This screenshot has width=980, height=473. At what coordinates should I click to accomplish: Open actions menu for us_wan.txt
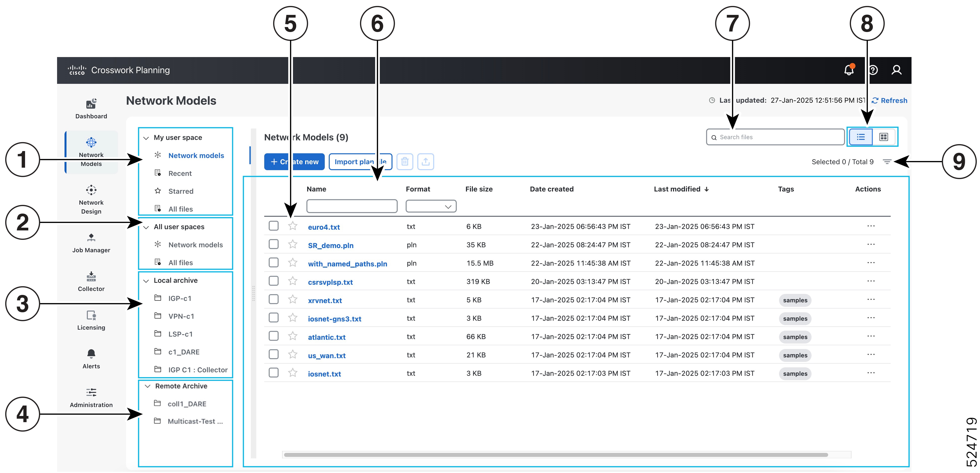871,354
